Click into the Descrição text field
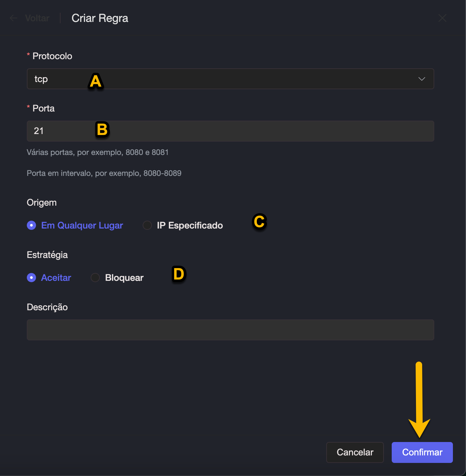 pyautogui.click(x=230, y=330)
